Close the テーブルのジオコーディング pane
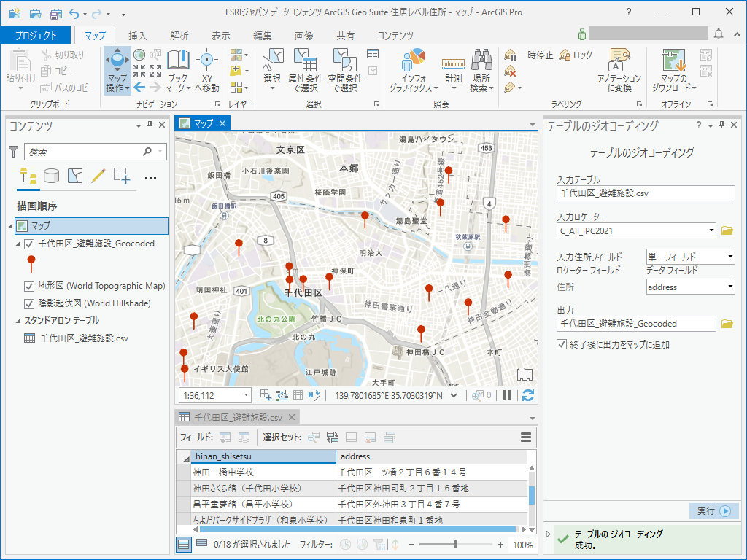The width and height of the screenshot is (747, 560). click(734, 125)
